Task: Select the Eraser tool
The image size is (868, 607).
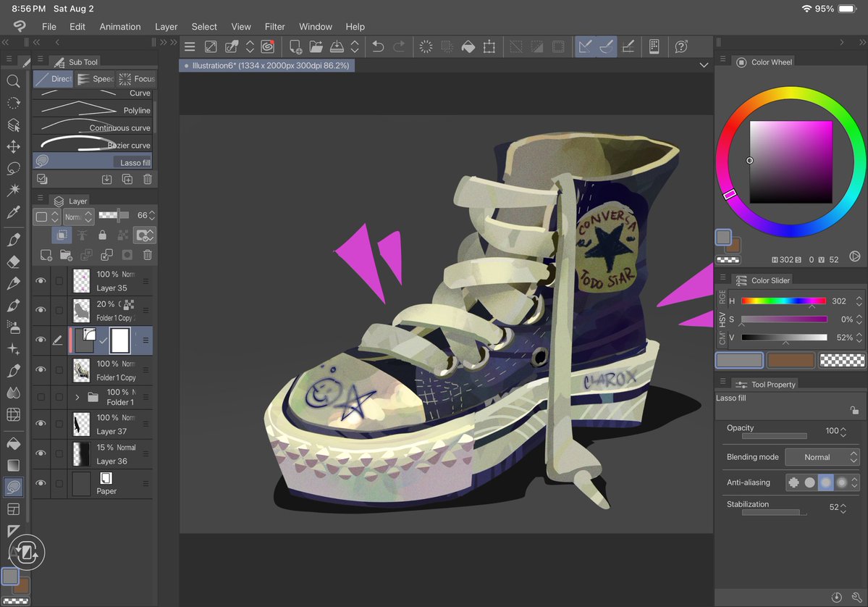Action: point(13,261)
